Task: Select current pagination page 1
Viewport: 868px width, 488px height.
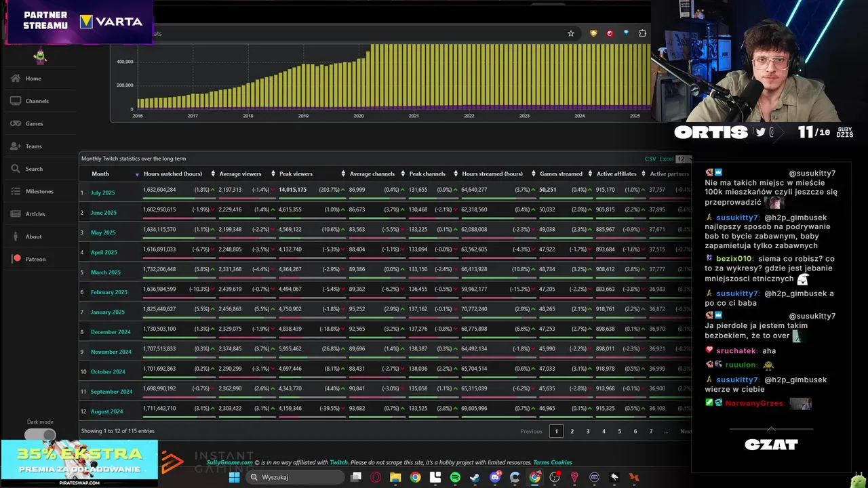Action: [556, 431]
